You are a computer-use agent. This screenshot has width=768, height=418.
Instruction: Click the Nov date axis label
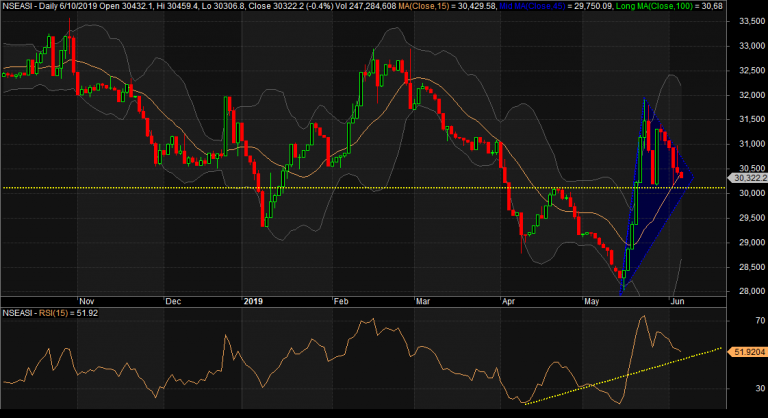pos(87,301)
